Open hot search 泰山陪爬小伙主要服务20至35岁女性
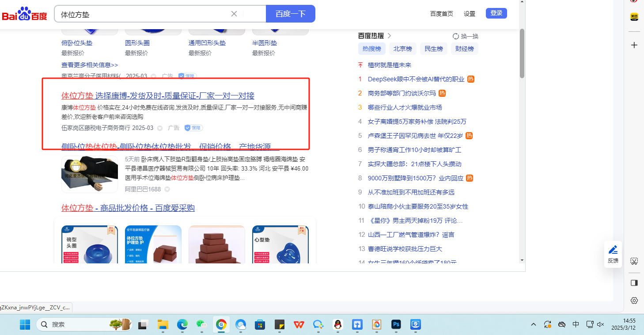 [418, 206]
